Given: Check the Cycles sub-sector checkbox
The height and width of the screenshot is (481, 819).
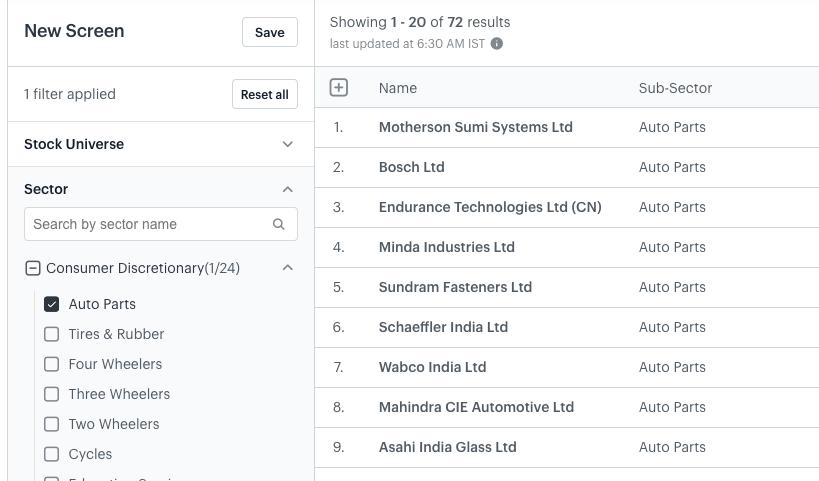Looking at the screenshot, I should pyautogui.click(x=51, y=454).
